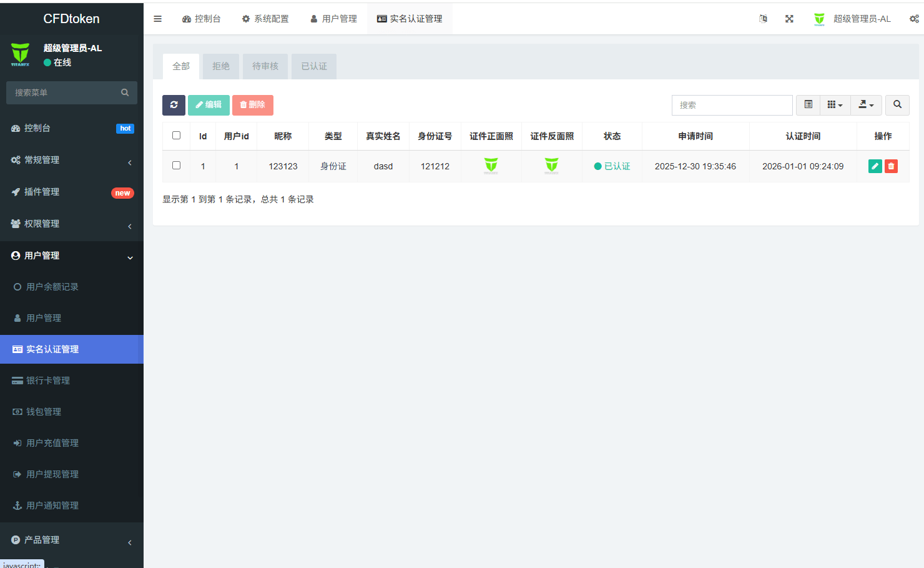Screen dimensions: 924x568
Task: Click the 编辑 button above the table
Action: tap(209, 105)
